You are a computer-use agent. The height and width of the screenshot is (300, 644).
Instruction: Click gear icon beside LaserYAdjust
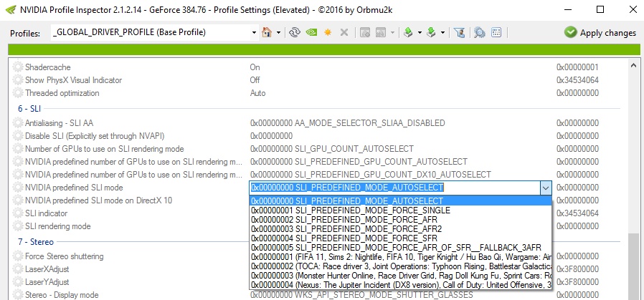click(18, 282)
